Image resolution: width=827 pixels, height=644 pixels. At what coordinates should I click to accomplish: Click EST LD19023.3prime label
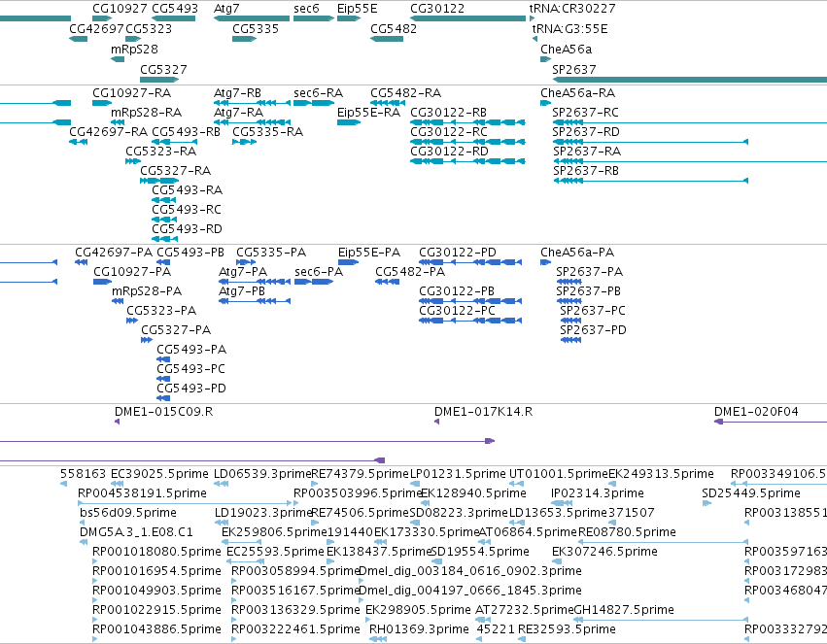263,513
